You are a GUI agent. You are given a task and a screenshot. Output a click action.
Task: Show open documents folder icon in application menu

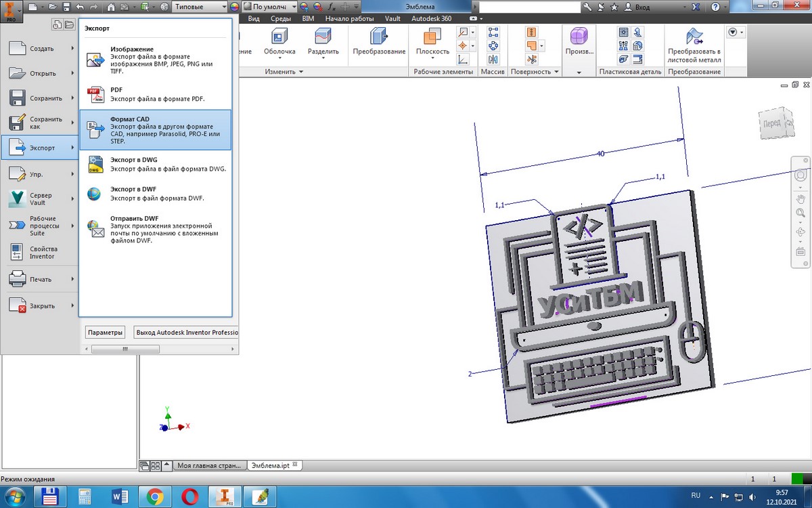click(x=70, y=25)
